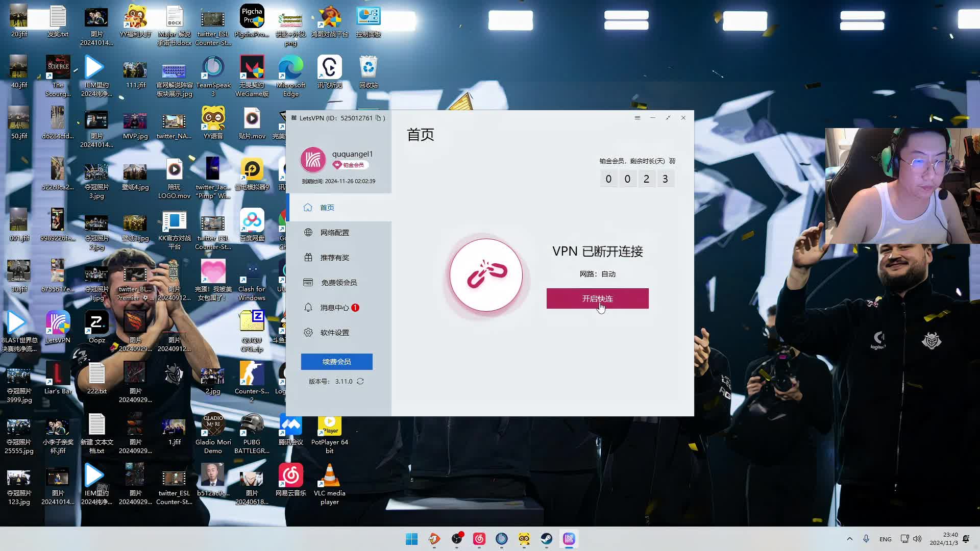Open the Windows Start menu
This screenshot has width=980, height=551.
(411, 539)
